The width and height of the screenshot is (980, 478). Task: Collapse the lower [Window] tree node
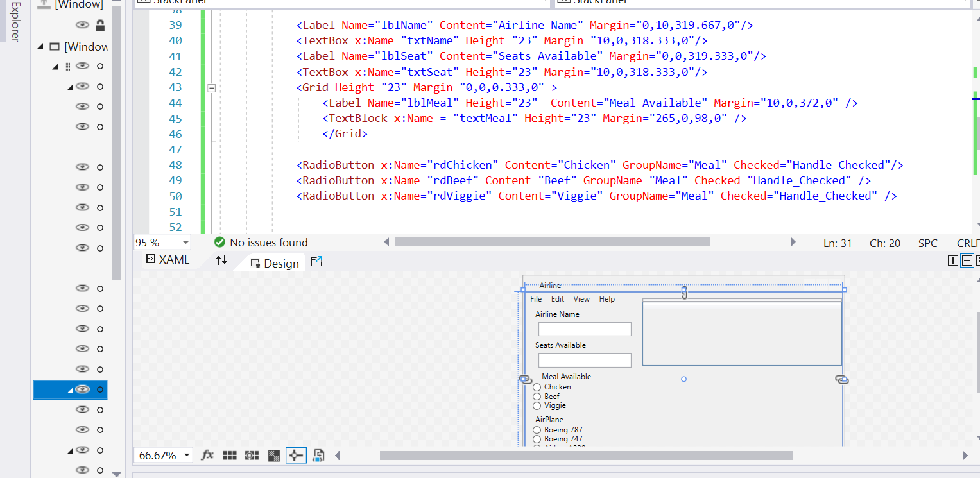coord(41,47)
